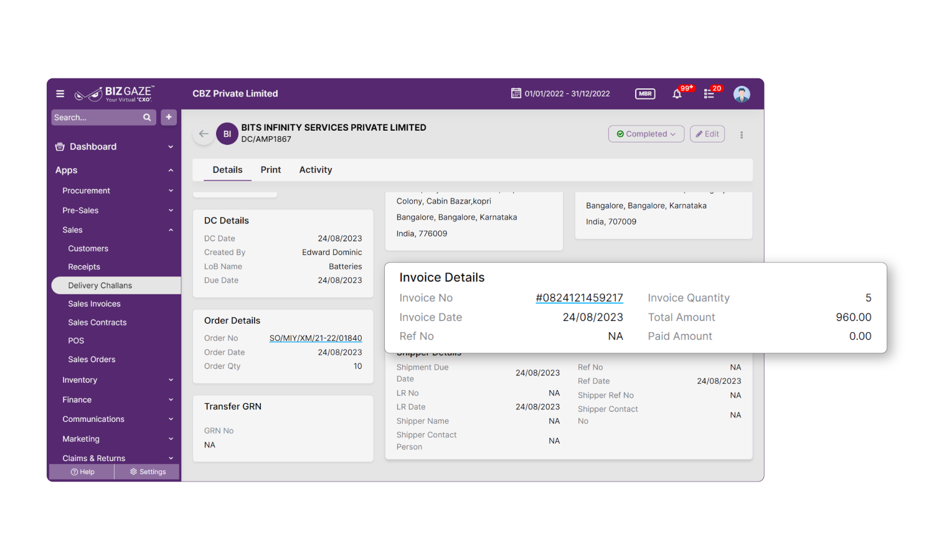Select Delivery Challans in sidebar
The width and height of the screenshot is (934, 560).
point(116,286)
